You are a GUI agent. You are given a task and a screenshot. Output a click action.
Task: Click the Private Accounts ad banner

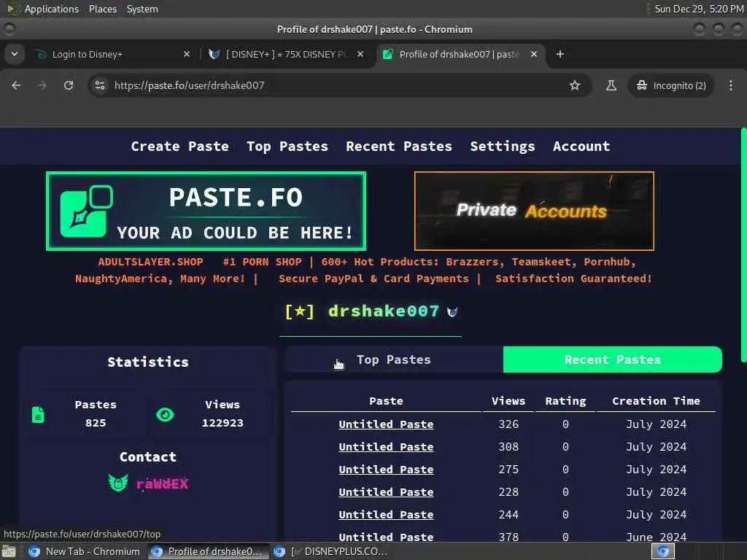[x=534, y=211]
